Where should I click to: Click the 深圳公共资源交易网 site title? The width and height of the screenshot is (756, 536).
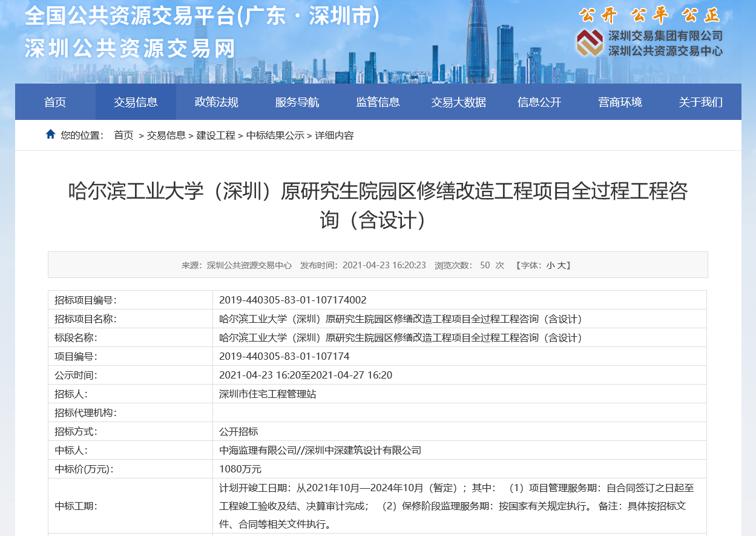[x=130, y=48]
